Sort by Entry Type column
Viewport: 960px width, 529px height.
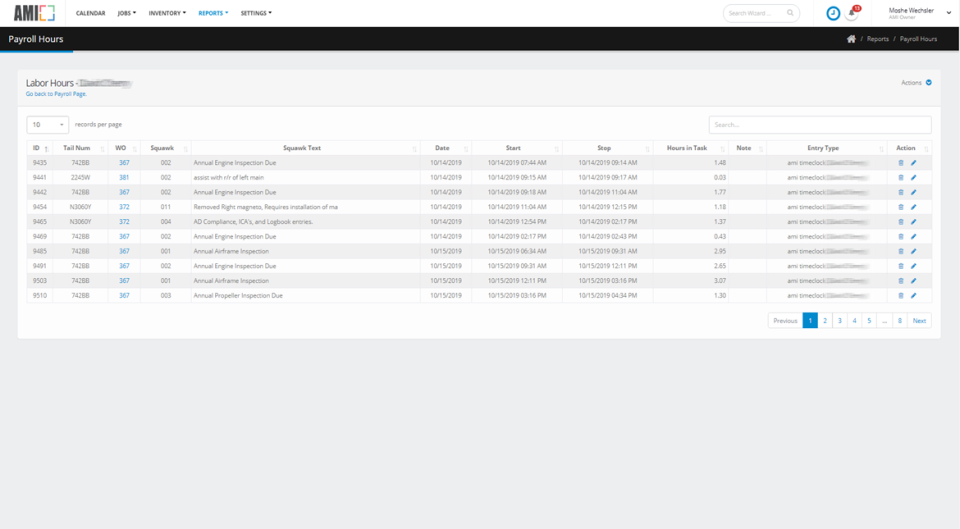click(827, 148)
